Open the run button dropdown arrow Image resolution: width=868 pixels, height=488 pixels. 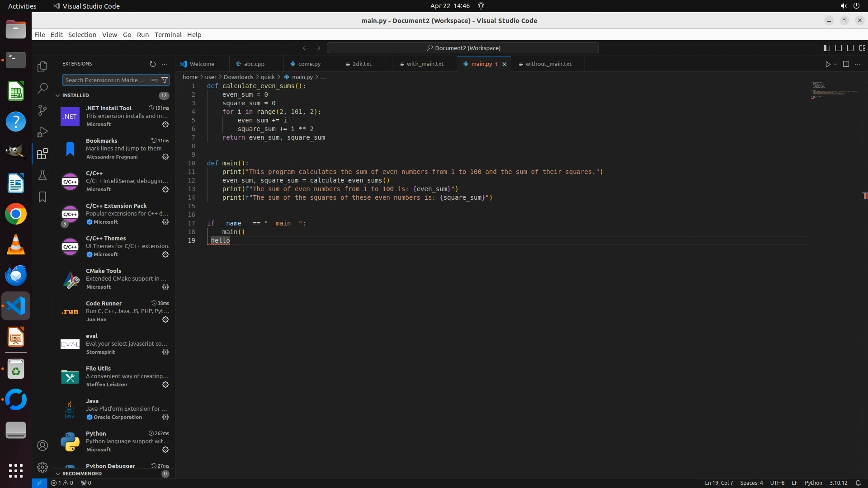click(x=835, y=64)
